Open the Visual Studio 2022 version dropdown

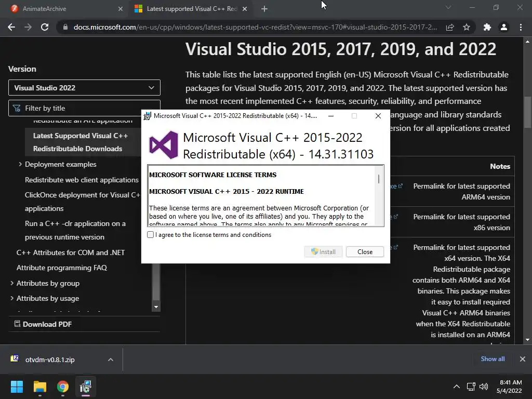[x=84, y=87]
